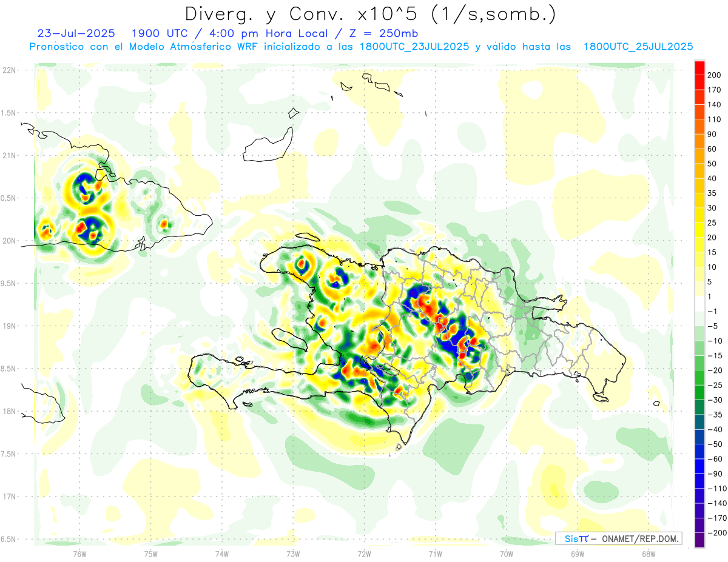This screenshot has width=728, height=562.
Task: Click the '20N' latitude label
Action: (x=9, y=241)
